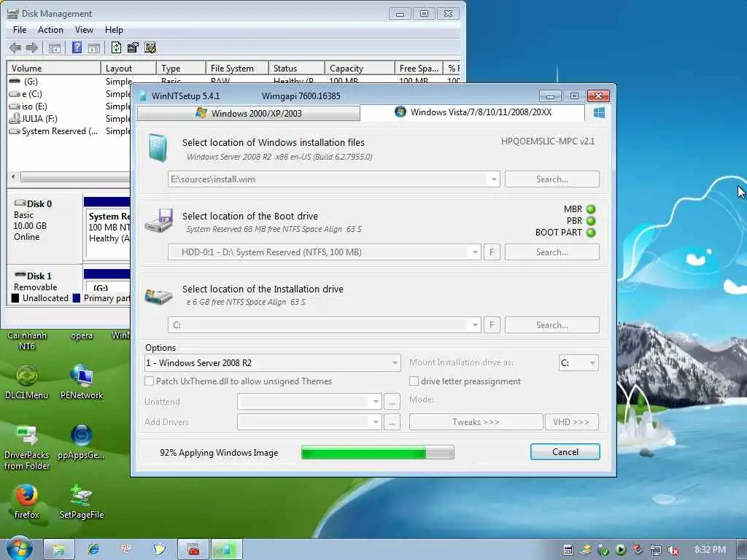Click the PBR green status indicator
The height and width of the screenshot is (560, 747).
tap(591, 221)
